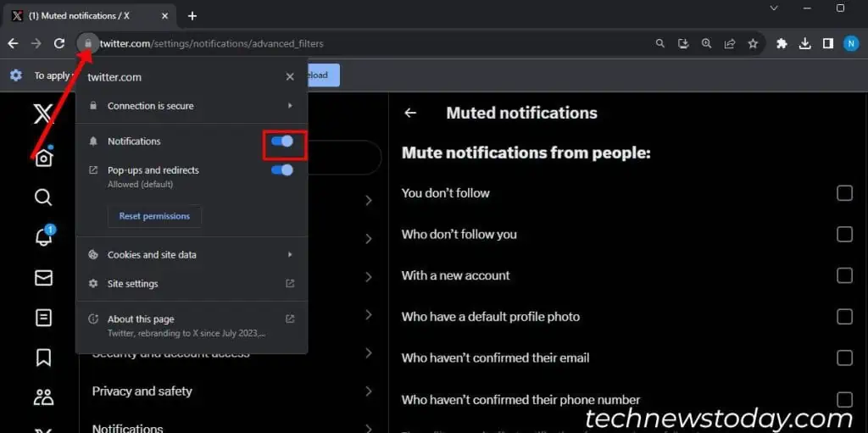Check 'Who haven't confirmed their phone number'
This screenshot has height=433, width=868.
pyautogui.click(x=844, y=400)
